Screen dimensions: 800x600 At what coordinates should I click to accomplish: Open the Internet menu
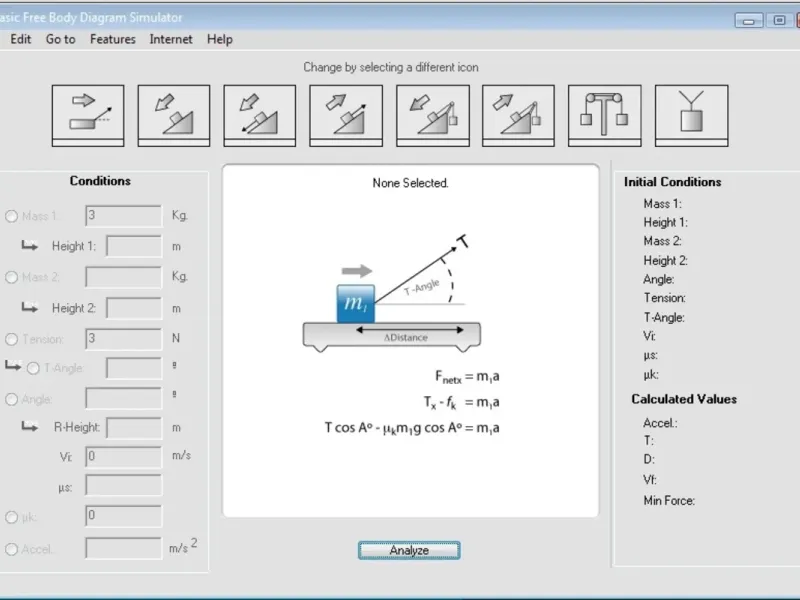pos(171,39)
